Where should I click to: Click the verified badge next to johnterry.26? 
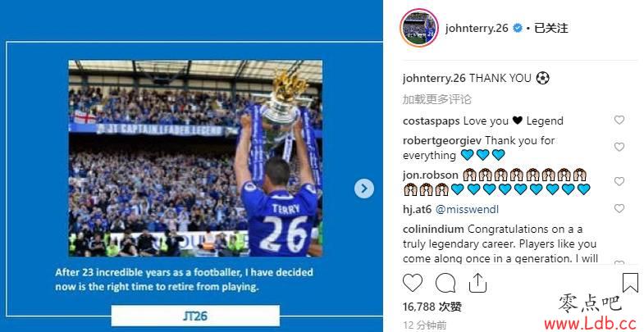518,28
